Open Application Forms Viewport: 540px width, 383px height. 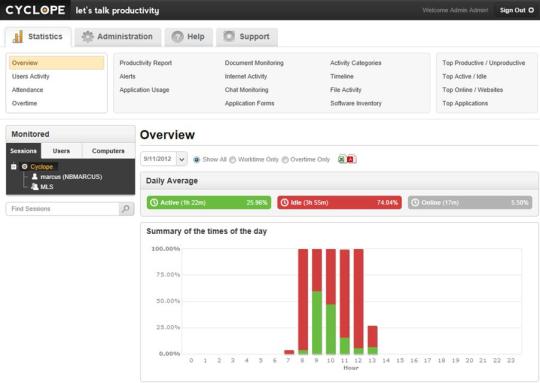(x=250, y=103)
